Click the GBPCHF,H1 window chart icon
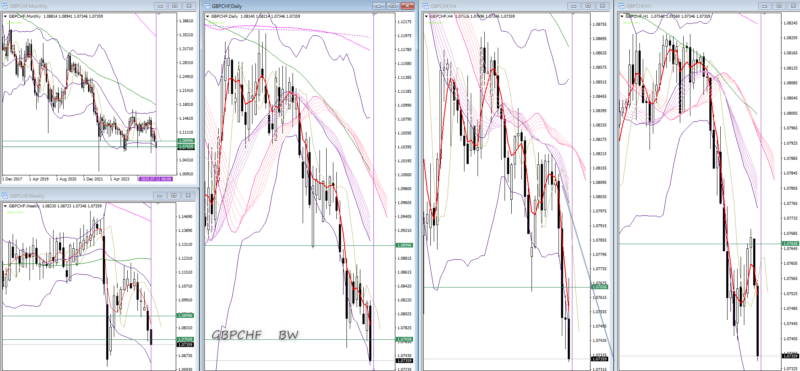 click(621, 6)
